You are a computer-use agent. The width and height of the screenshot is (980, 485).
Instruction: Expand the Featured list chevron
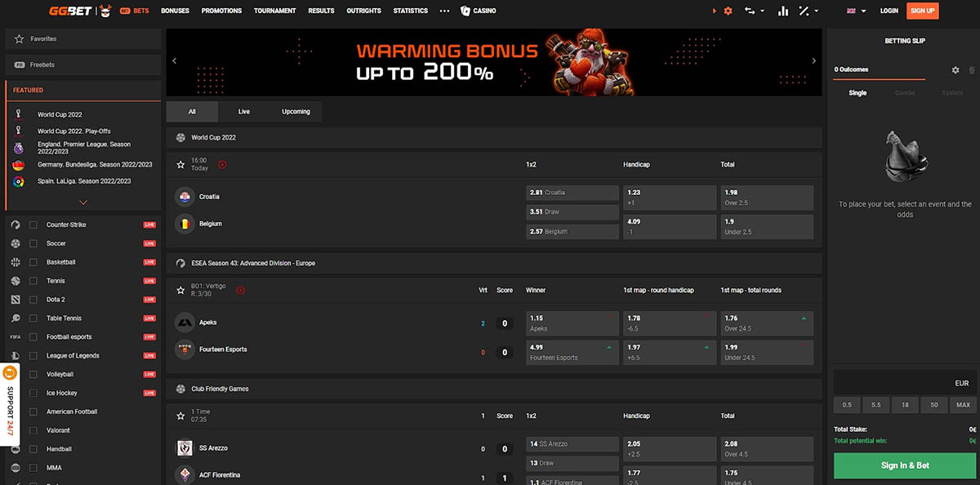[83, 202]
